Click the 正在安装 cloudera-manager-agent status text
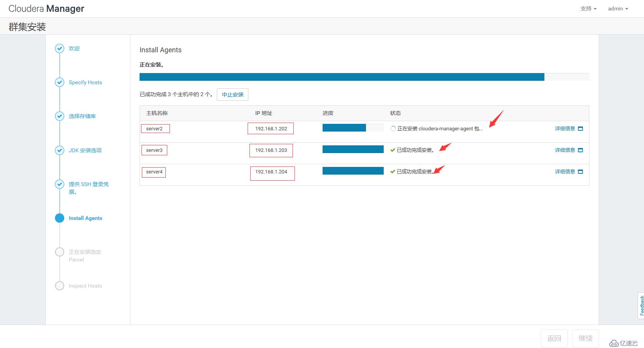The image size is (644, 348). click(440, 129)
